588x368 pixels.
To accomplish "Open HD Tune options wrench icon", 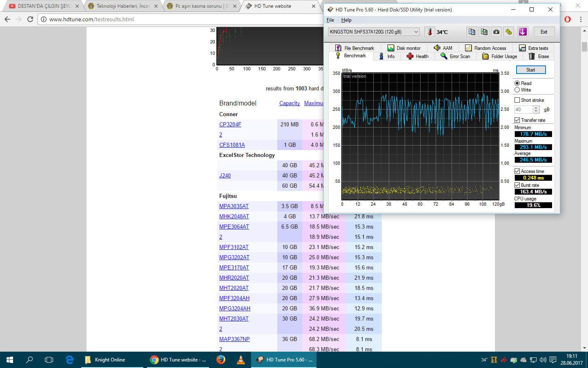I will click(508, 32).
